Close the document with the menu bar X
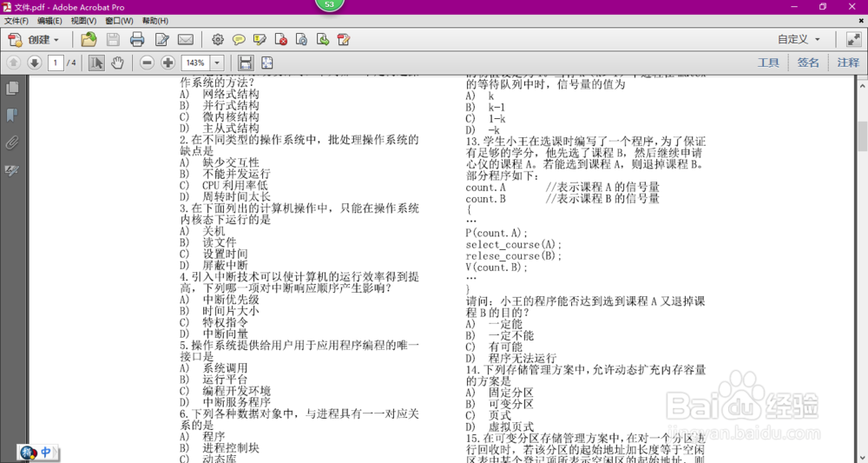This screenshot has height=463, width=868. click(x=861, y=21)
